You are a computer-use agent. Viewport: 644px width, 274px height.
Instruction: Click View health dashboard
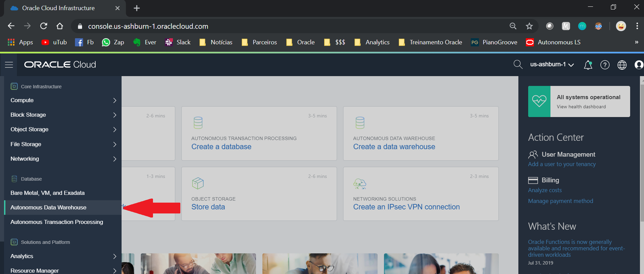(x=581, y=107)
